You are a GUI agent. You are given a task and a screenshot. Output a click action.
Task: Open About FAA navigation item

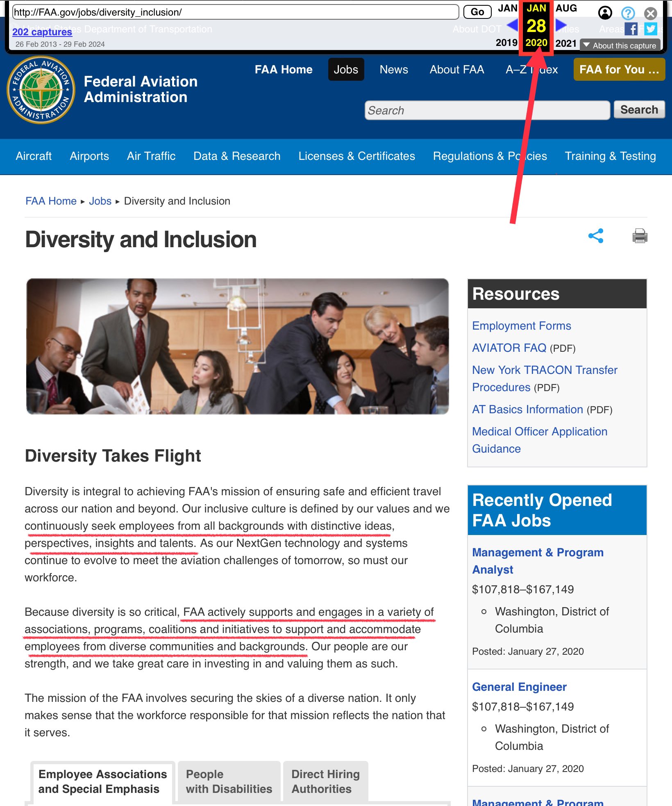(x=457, y=69)
